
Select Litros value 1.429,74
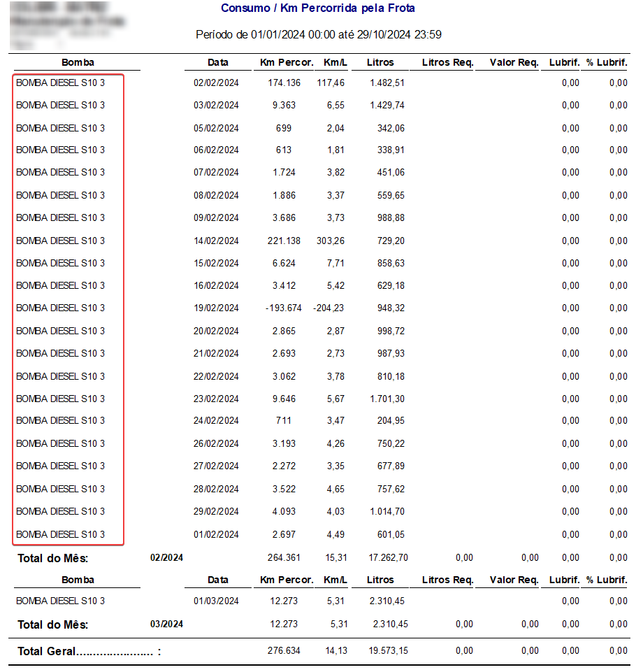point(386,105)
